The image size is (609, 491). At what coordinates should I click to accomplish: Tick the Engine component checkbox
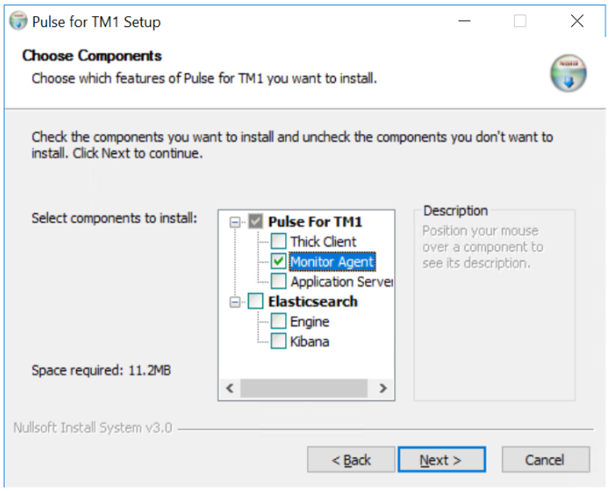coord(278,321)
